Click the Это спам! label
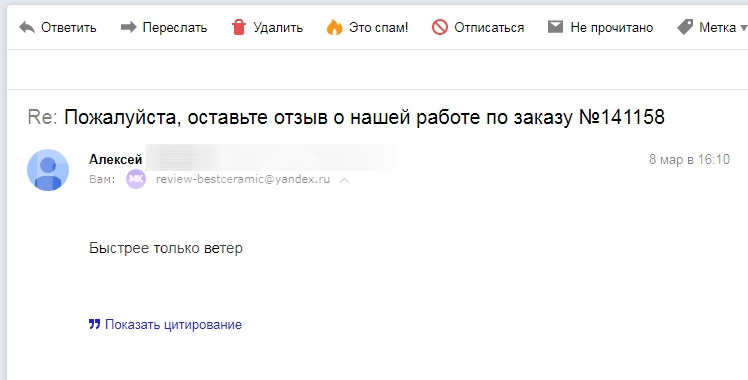The image size is (748, 380). click(x=379, y=28)
